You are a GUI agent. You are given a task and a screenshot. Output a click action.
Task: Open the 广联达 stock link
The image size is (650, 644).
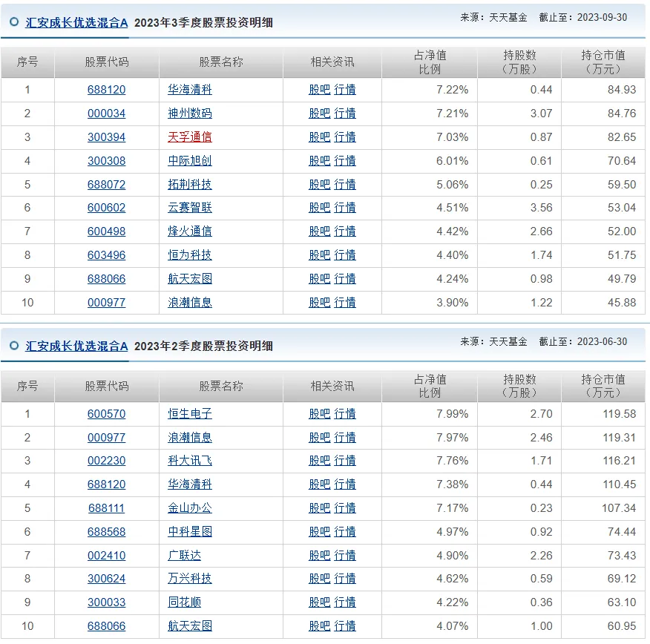coord(185,555)
